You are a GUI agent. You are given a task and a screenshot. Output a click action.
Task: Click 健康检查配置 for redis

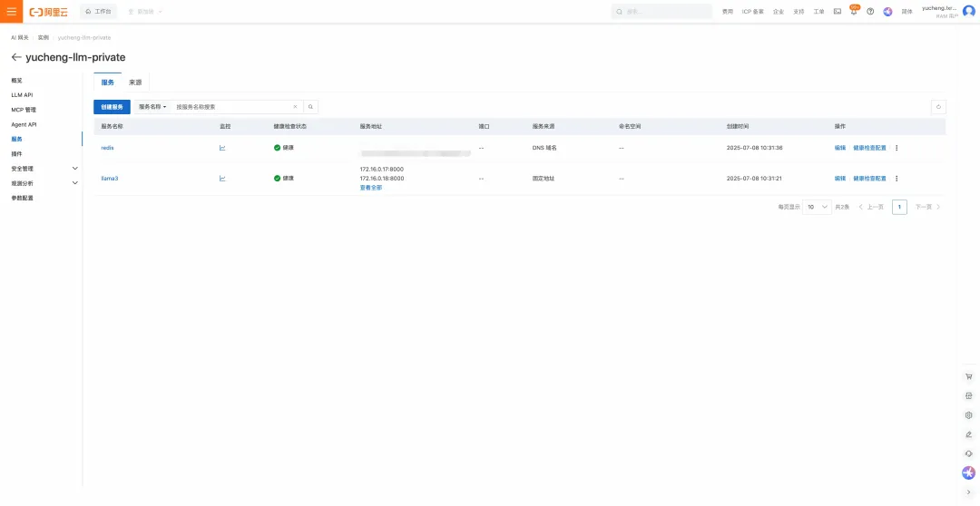point(869,148)
